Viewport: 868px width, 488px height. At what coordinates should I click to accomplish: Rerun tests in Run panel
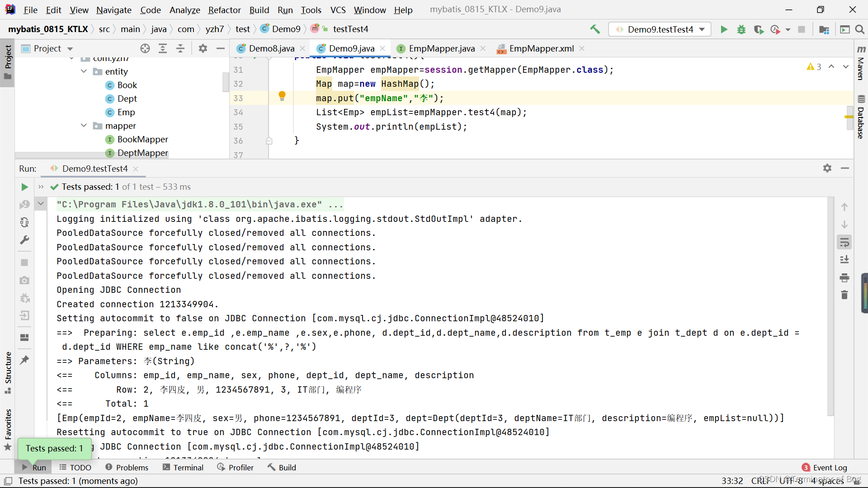pos(24,187)
